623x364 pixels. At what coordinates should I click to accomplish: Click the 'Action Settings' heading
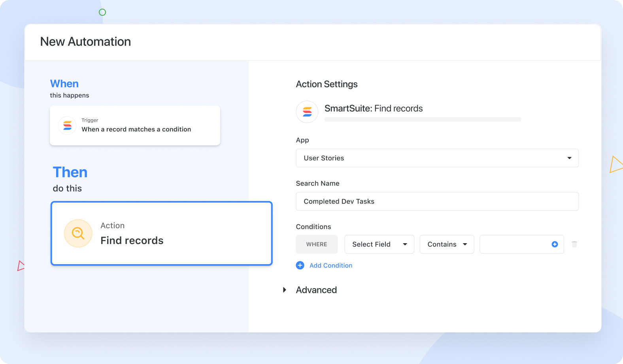coord(327,84)
